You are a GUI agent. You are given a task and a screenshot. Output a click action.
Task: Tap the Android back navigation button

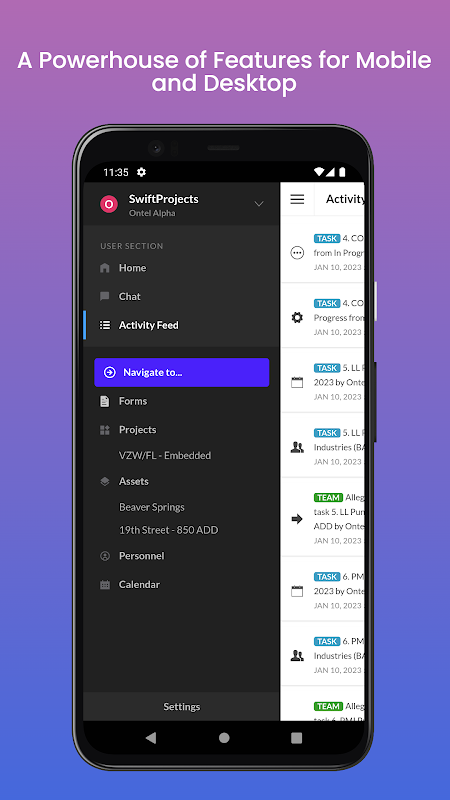(x=151, y=738)
